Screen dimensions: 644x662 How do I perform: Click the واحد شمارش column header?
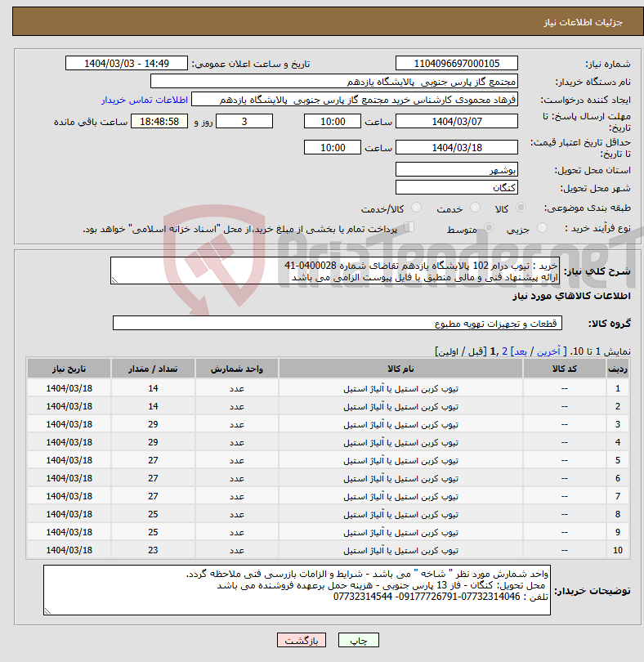[236, 369]
